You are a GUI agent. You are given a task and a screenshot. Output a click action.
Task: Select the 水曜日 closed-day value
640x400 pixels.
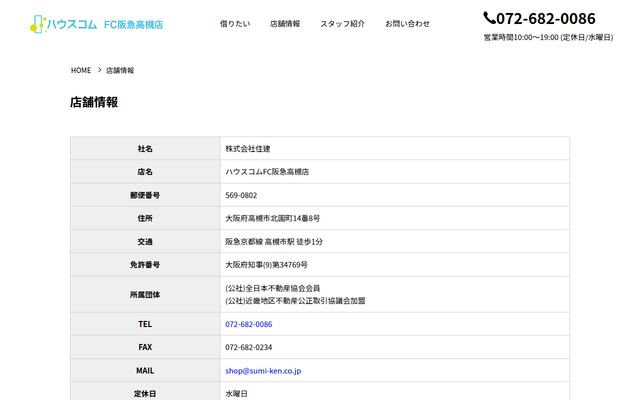236,393
